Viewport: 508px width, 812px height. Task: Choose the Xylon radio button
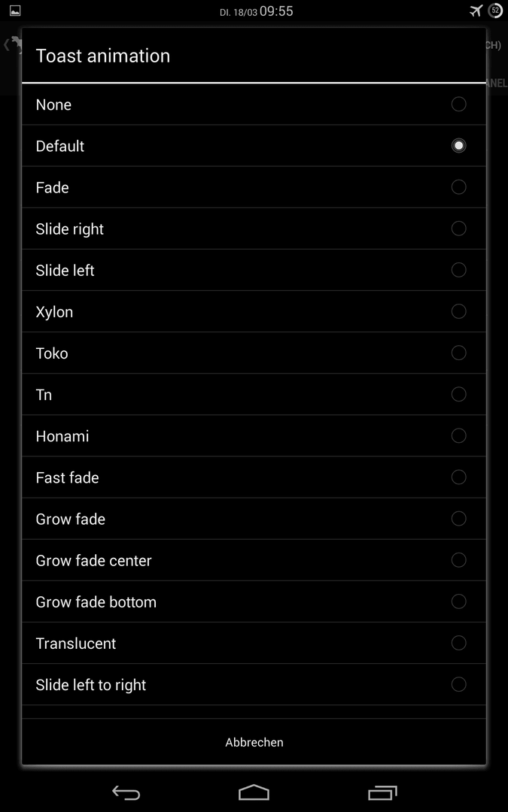click(459, 311)
